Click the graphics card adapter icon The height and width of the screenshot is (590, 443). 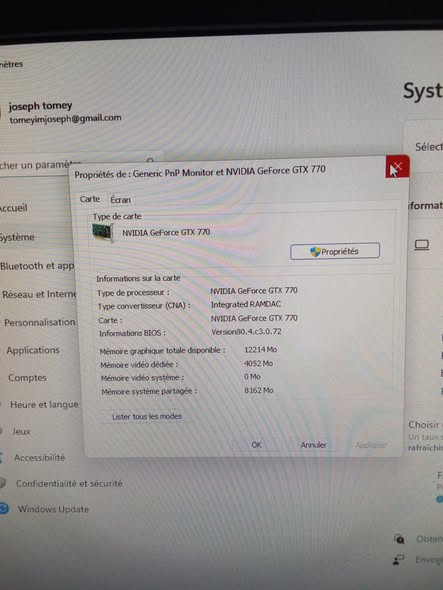coord(103,232)
